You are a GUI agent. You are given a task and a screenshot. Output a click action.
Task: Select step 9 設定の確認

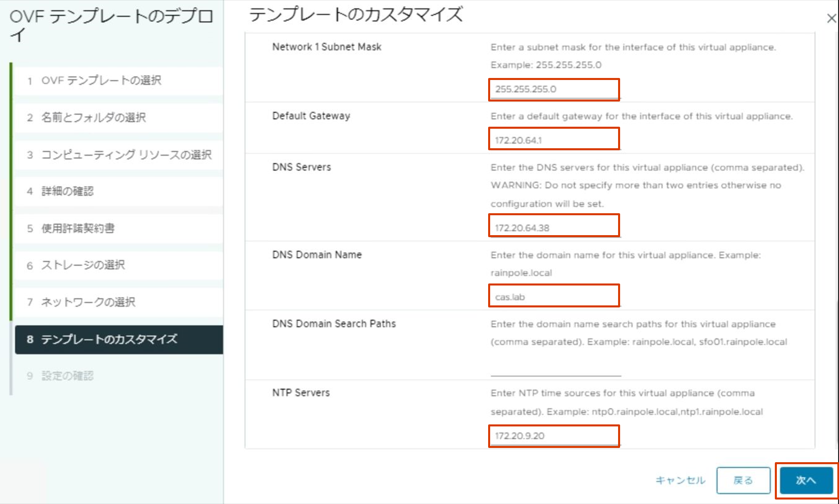119,376
